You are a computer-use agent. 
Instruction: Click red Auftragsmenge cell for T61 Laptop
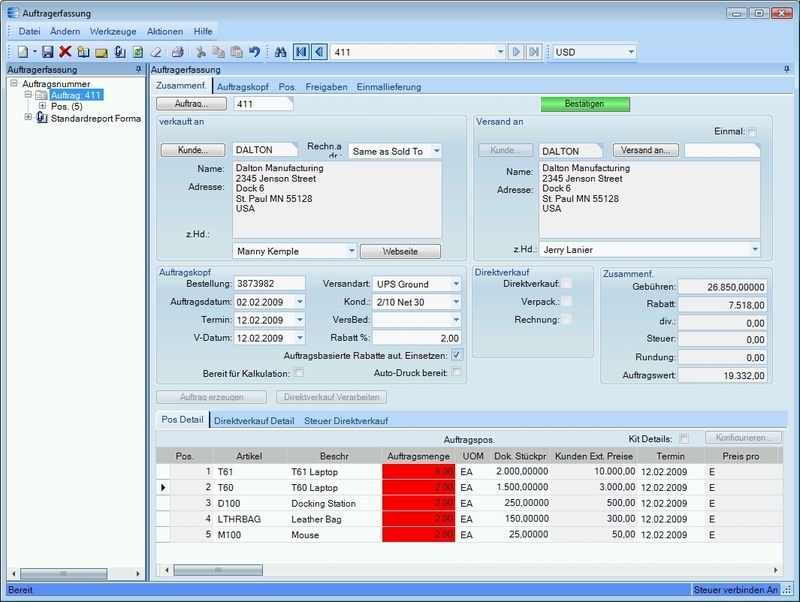pos(421,470)
